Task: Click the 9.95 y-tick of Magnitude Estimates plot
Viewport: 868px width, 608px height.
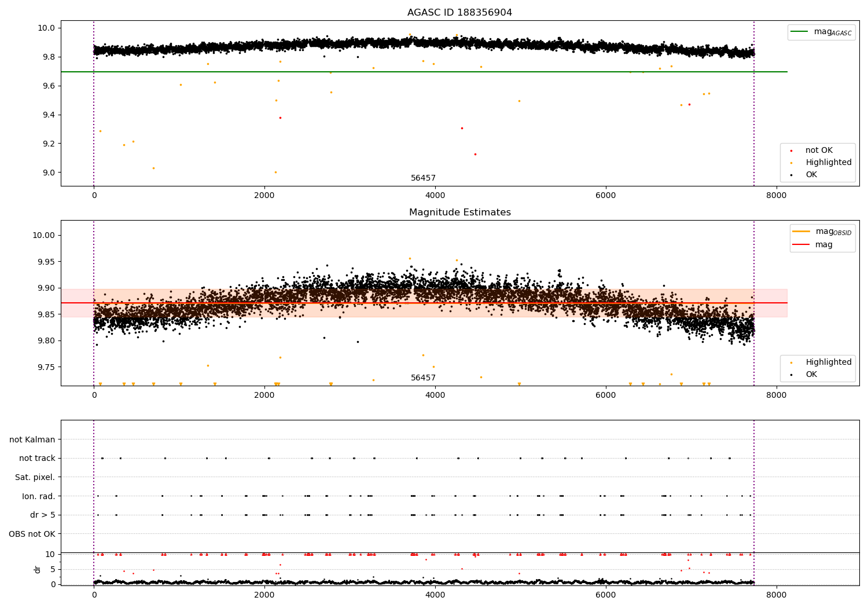Action: click(x=47, y=262)
